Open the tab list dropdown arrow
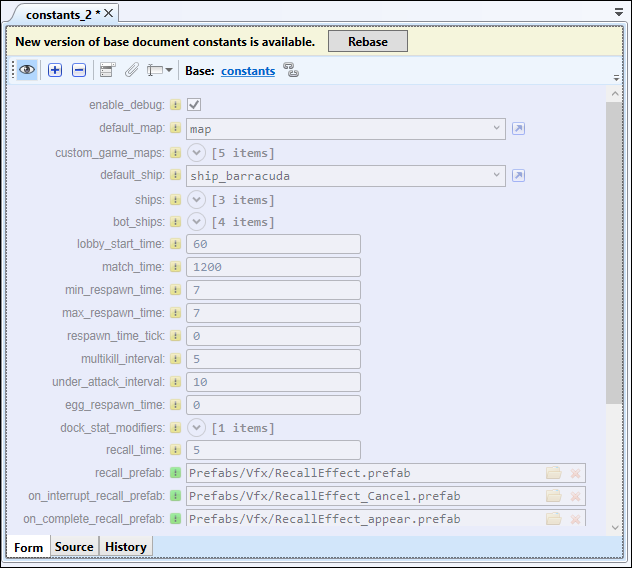This screenshot has height=568, width=632. click(x=619, y=12)
